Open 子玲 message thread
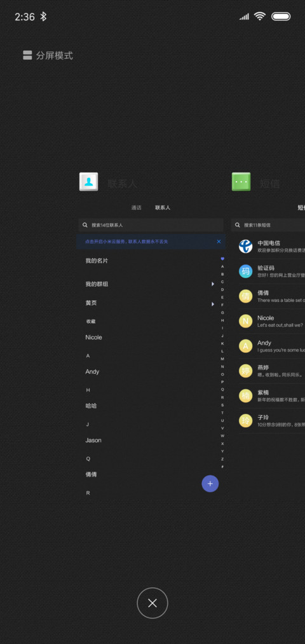Viewport: 305px width, 644px height. click(x=272, y=421)
